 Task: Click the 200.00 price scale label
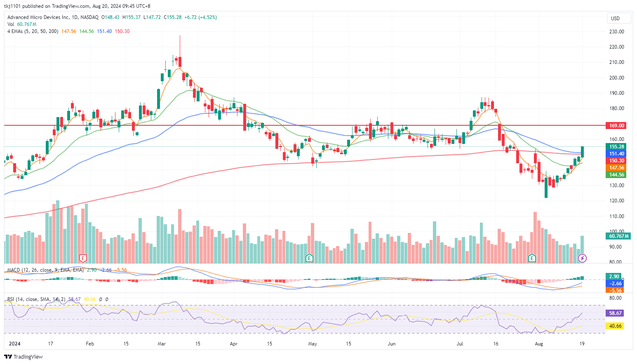pos(617,78)
